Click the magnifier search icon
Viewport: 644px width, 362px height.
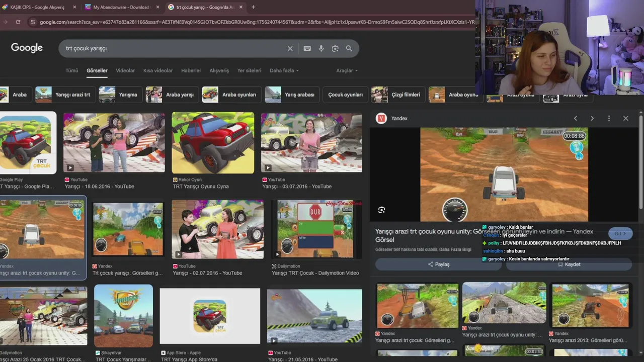349,49
